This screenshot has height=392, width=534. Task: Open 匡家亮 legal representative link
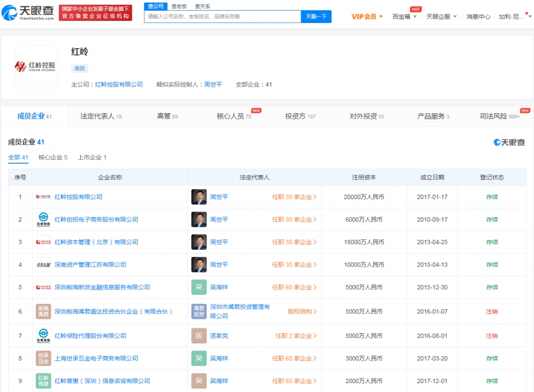click(219, 336)
